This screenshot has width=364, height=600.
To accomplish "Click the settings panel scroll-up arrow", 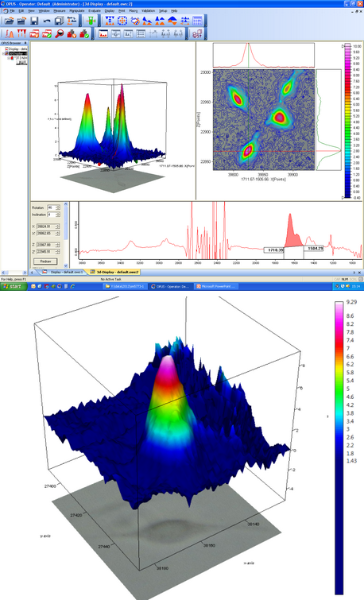I will tap(66, 204).
